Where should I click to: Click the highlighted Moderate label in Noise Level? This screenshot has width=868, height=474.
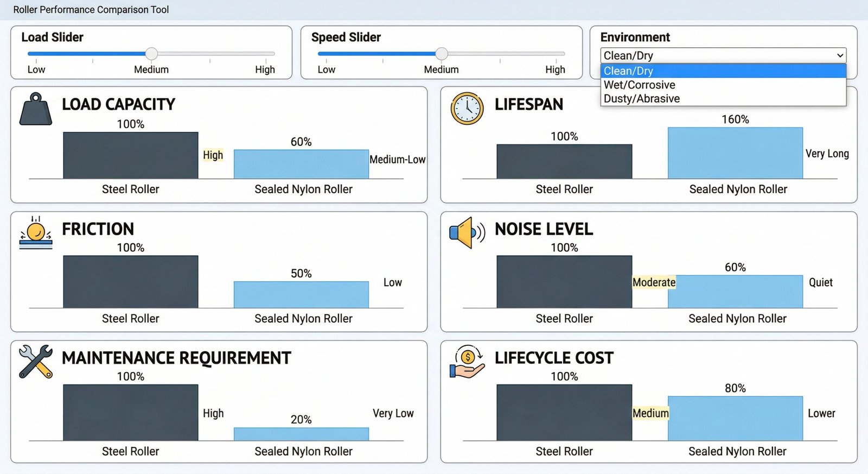click(654, 282)
